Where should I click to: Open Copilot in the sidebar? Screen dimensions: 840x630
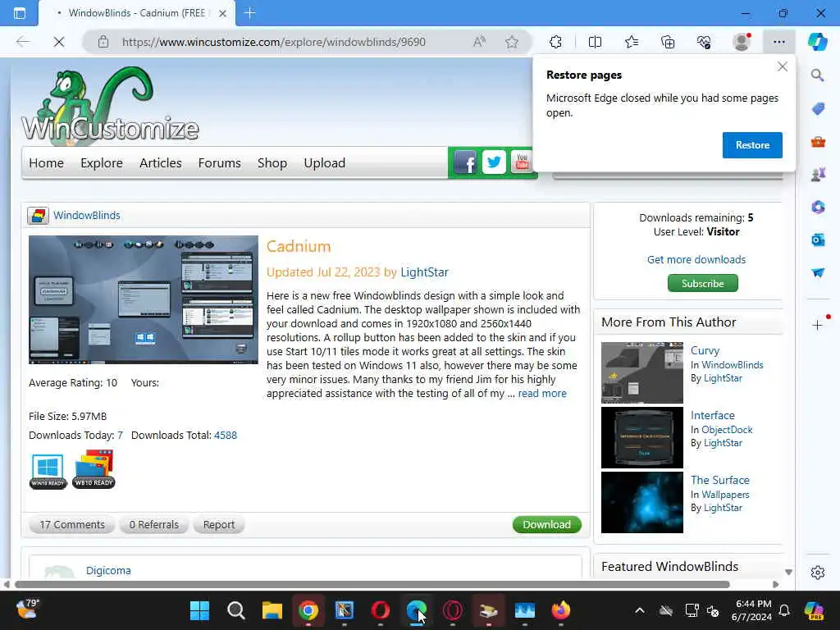pos(818,42)
